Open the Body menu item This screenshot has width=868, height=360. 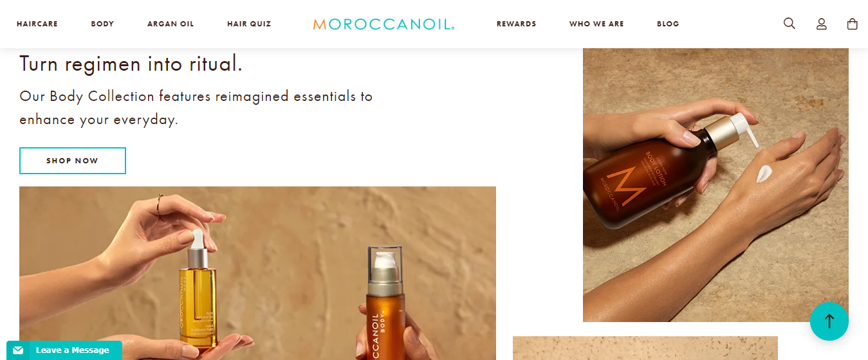102,24
